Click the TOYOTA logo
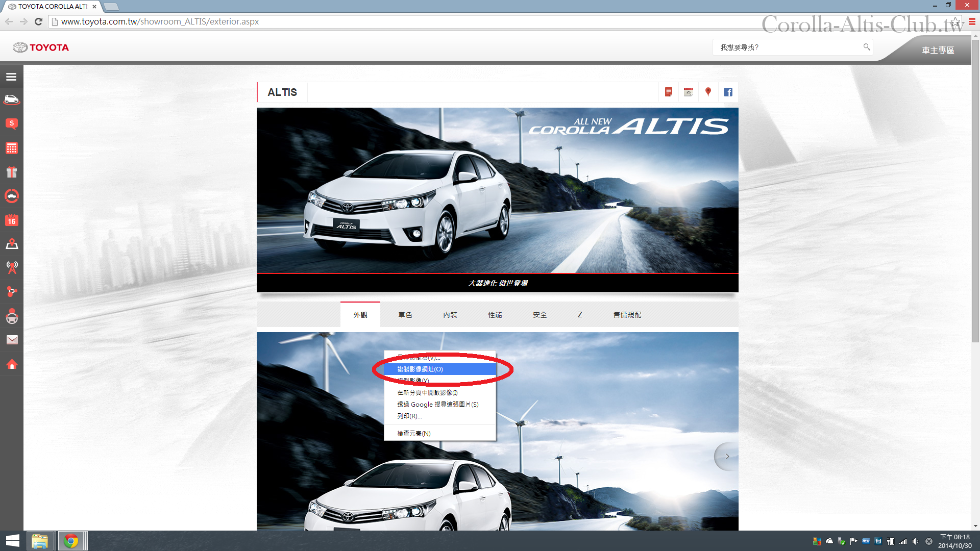 (x=41, y=47)
